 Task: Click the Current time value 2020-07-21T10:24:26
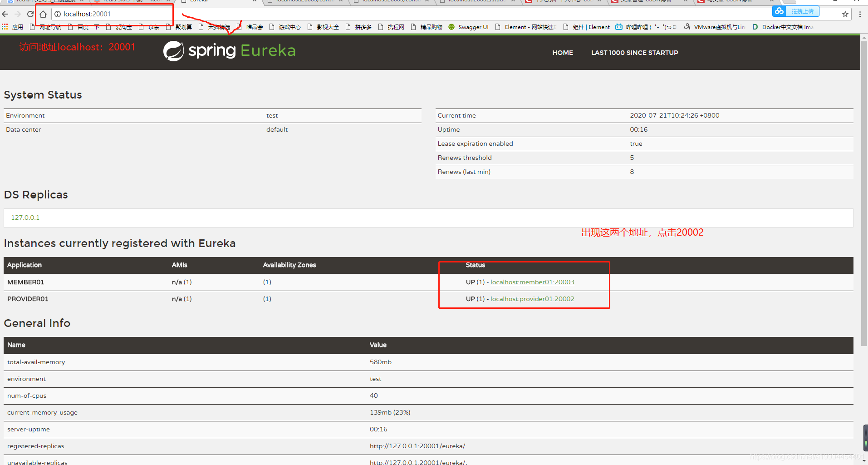[675, 115]
